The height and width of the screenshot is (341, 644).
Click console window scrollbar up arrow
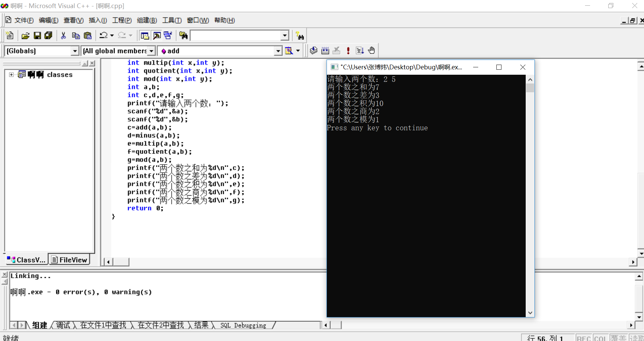[x=530, y=79]
